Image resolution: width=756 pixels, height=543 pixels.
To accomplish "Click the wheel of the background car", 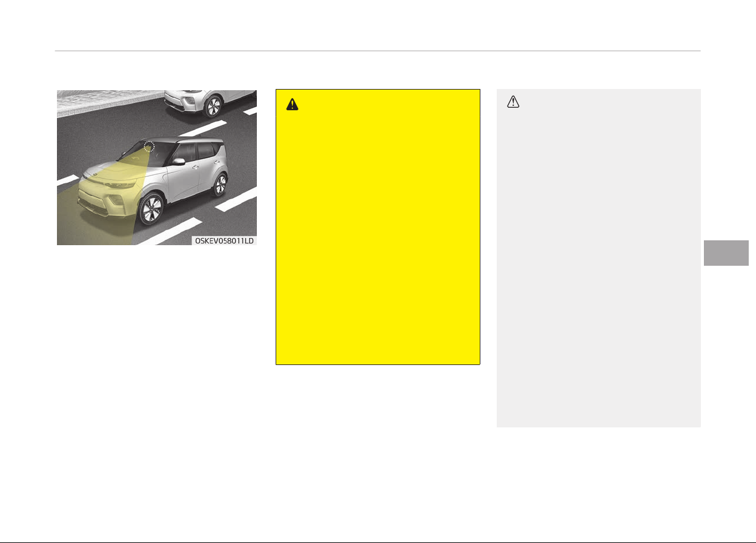I will 213,107.
